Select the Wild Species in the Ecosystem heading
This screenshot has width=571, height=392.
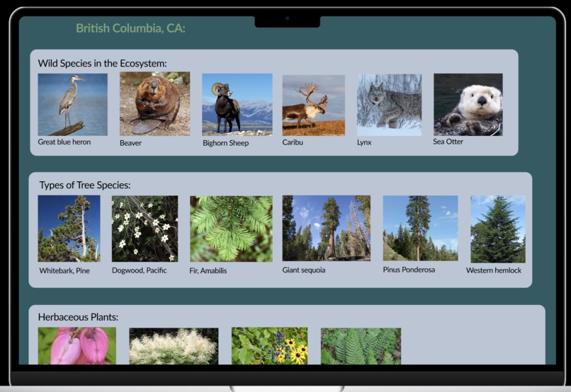point(102,63)
